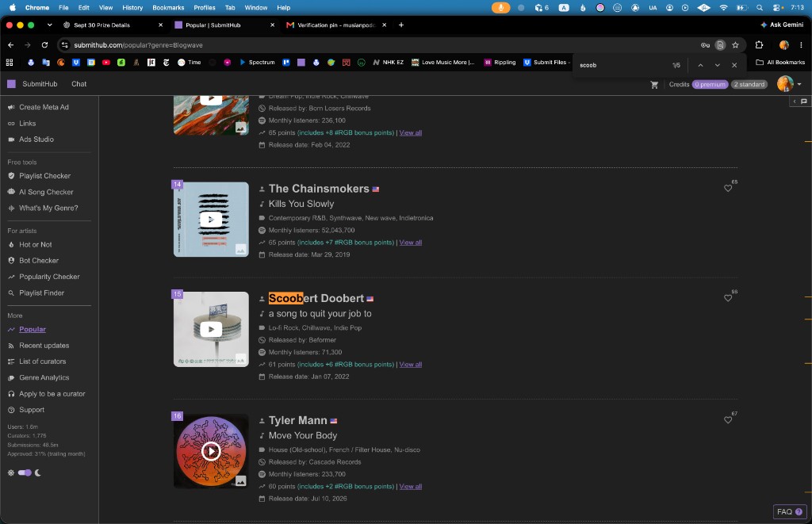Viewport: 812px width, 524px height.
Task: Go to previous find-in-page match
Action: pyautogui.click(x=700, y=65)
